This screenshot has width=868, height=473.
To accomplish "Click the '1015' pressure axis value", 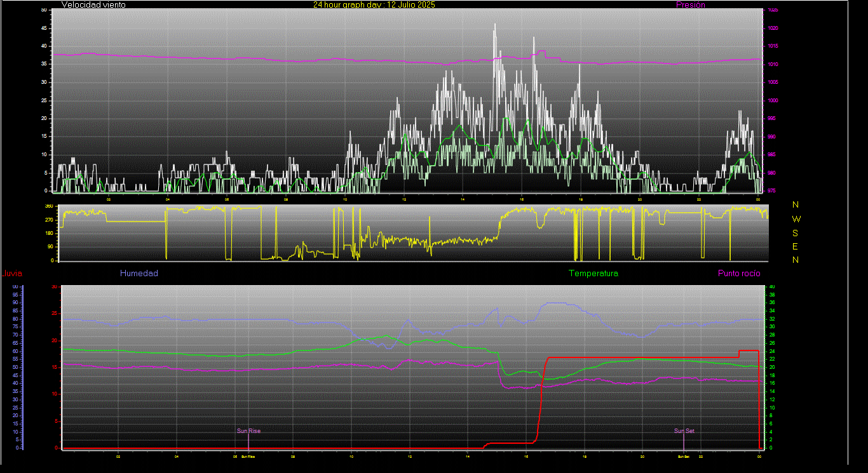I will [x=773, y=46].
